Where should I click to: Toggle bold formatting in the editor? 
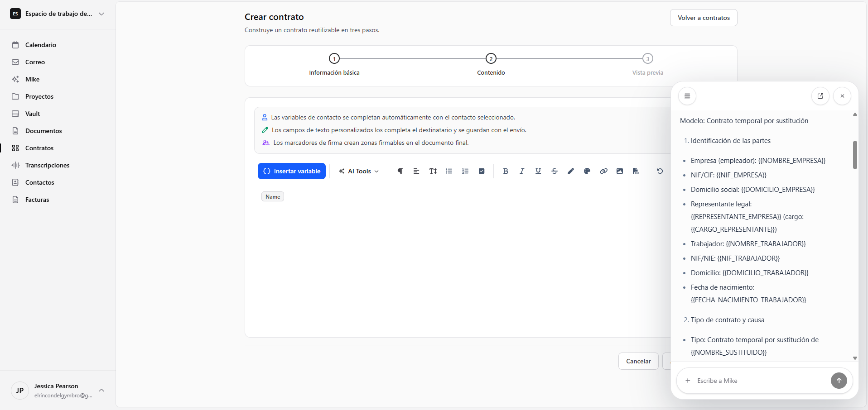505,171
